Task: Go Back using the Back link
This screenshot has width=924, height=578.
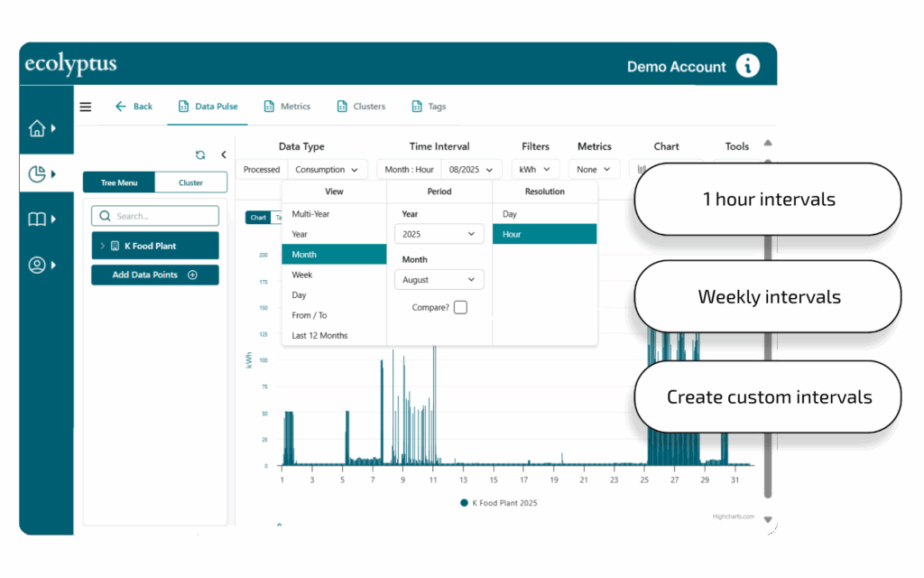Action: click(x=134, y=107)
